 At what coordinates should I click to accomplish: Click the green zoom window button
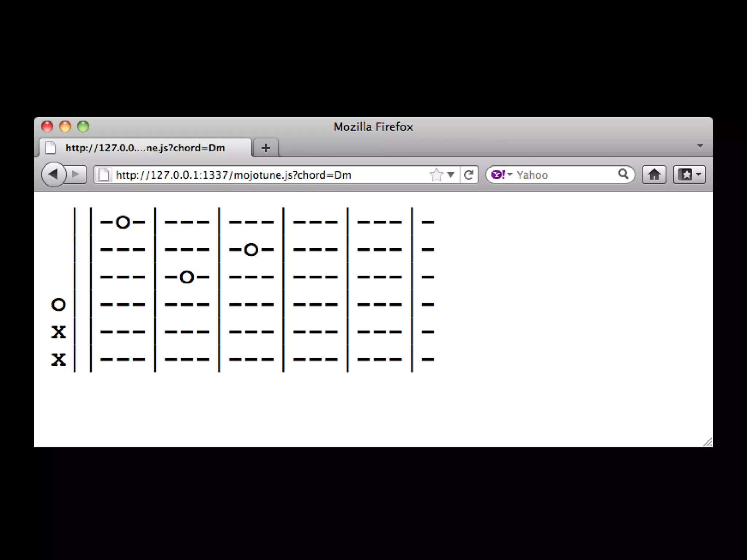click(x=83, y=127)
